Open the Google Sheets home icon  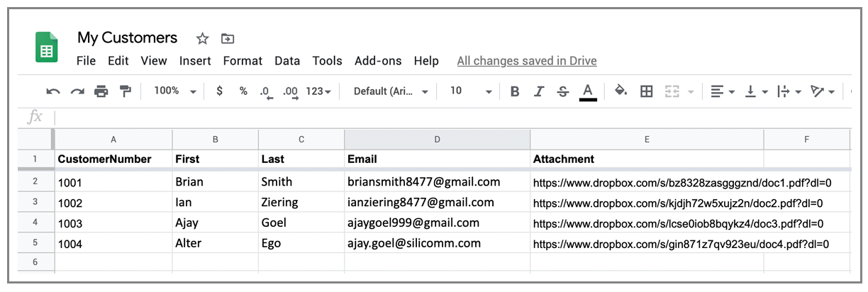click(x=47, y=47)
